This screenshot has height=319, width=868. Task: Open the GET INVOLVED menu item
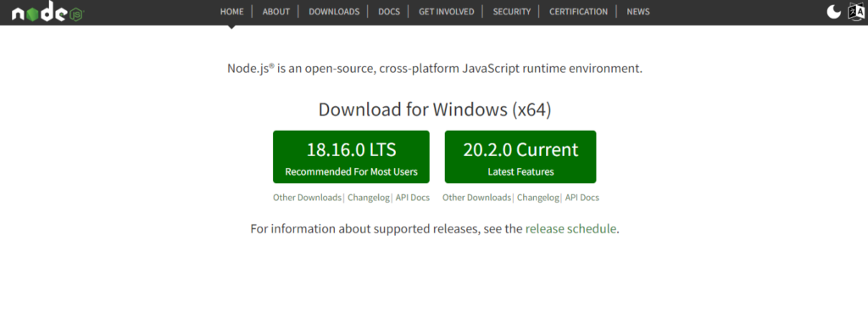pos(446,12)
